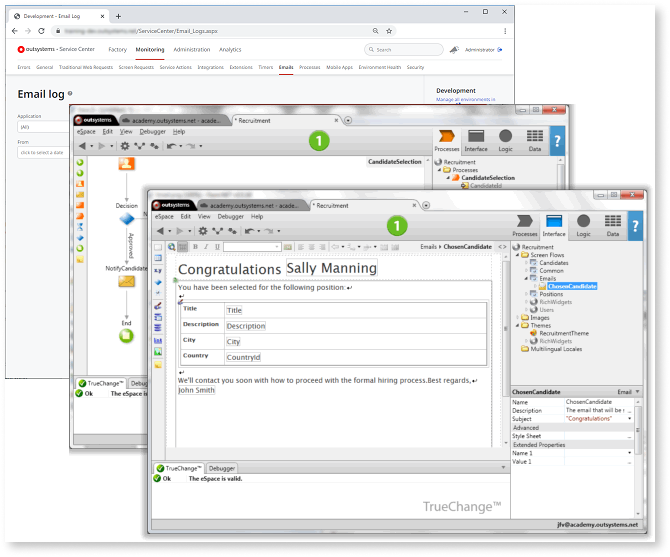
Task: Click the Sally Manning expression in email
Action: pyautogui.click(x=332, y=268)
